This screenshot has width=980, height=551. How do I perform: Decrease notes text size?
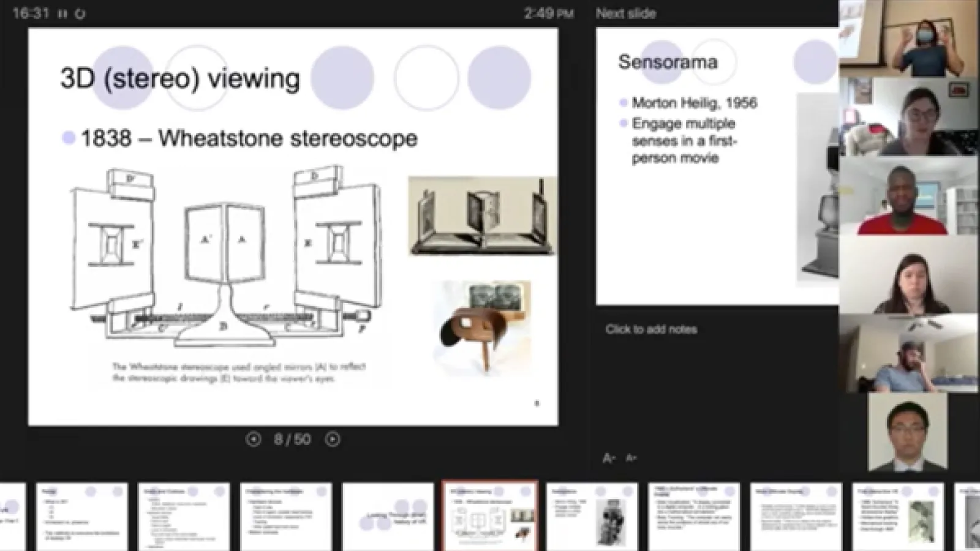[631, 458]
